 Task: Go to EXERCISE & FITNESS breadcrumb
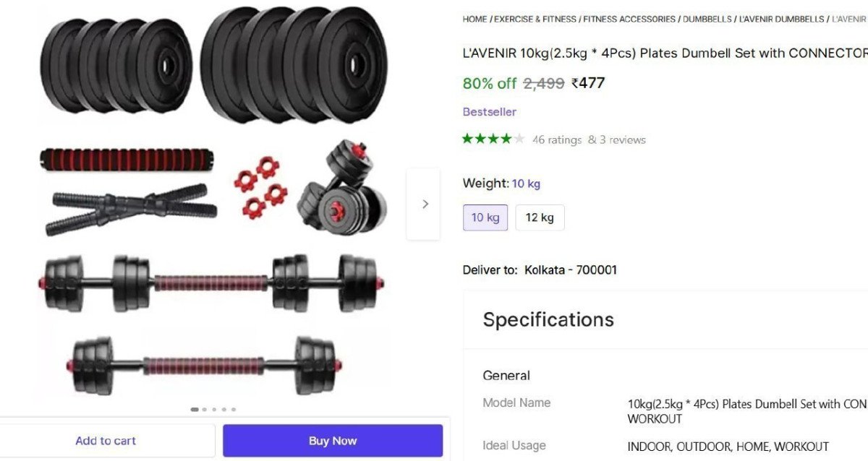(x=535, y=19)
